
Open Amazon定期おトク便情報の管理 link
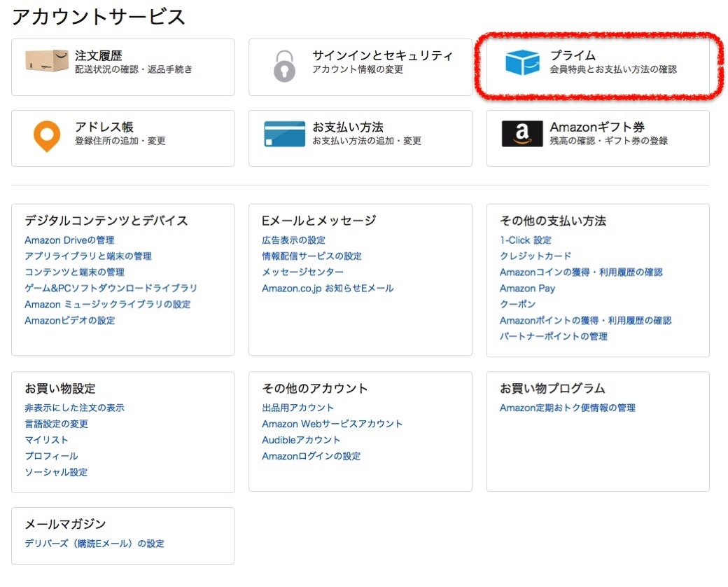(x=568, y=408)
